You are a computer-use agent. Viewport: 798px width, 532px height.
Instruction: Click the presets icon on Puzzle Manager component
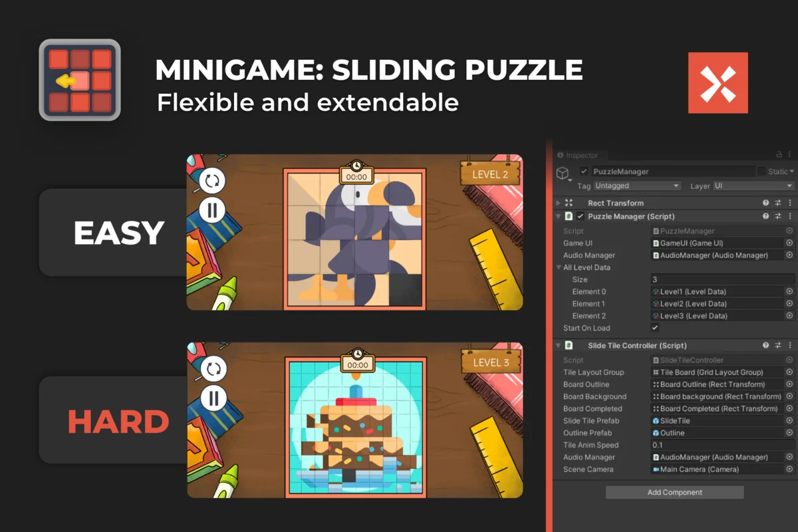(x=777, y=217)
